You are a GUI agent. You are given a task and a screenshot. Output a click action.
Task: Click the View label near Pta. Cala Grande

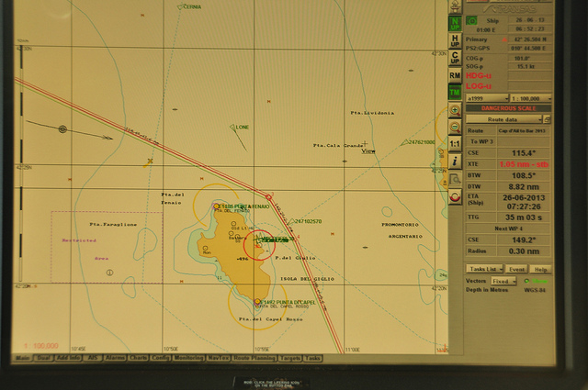point(368,151)
